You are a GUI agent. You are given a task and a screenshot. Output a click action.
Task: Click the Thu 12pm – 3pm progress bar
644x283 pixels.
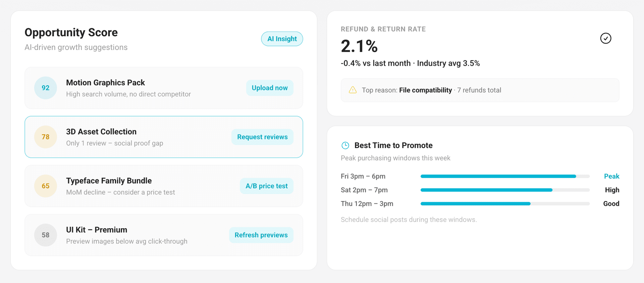[x=505, y=204]
